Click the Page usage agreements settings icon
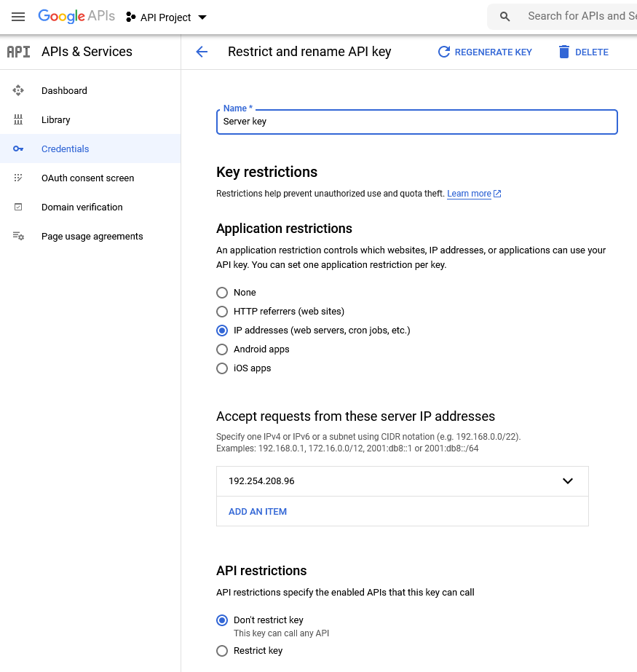The width and height of the screenshot is (637, 672). pos(18,236)
